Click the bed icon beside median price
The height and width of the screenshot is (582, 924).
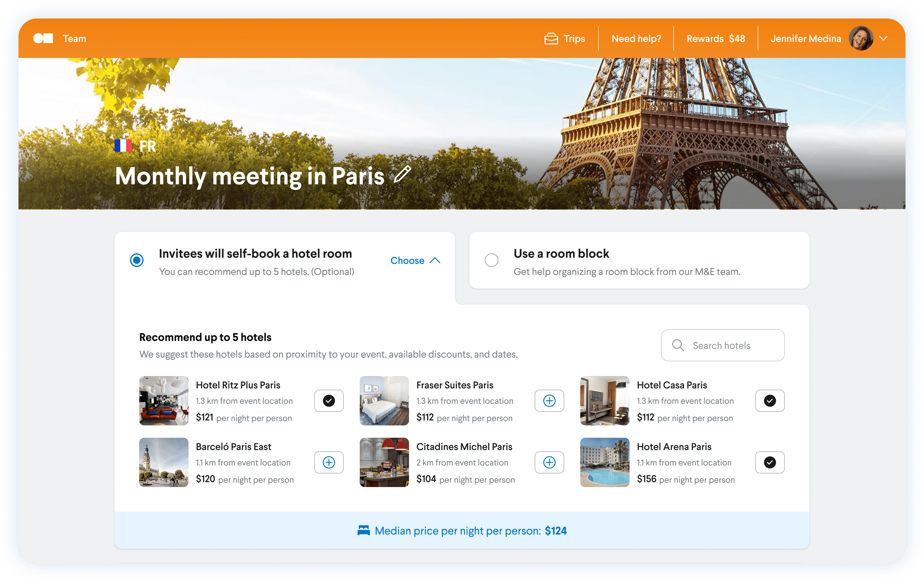click(x=363, y=531)
